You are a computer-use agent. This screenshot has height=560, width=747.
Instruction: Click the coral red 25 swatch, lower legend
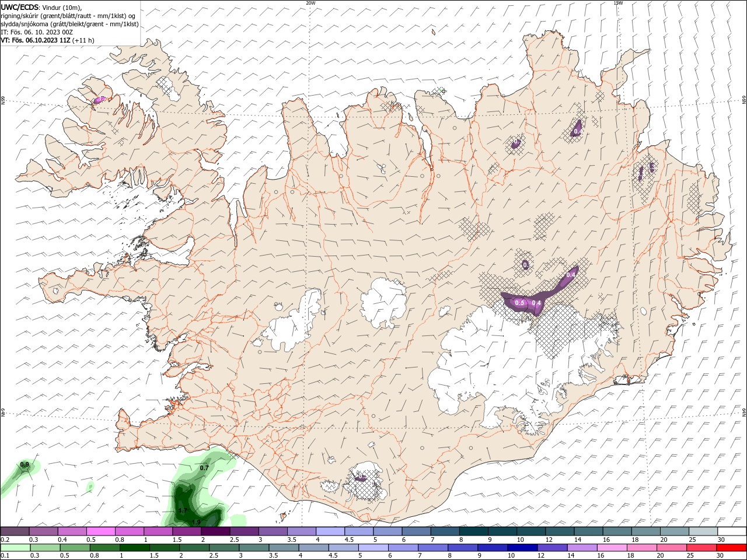(701, 548)
